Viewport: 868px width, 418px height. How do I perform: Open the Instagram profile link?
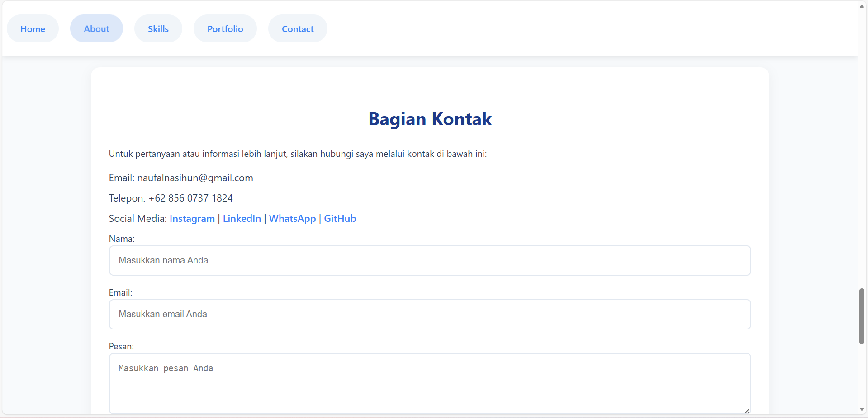[192, 218]
